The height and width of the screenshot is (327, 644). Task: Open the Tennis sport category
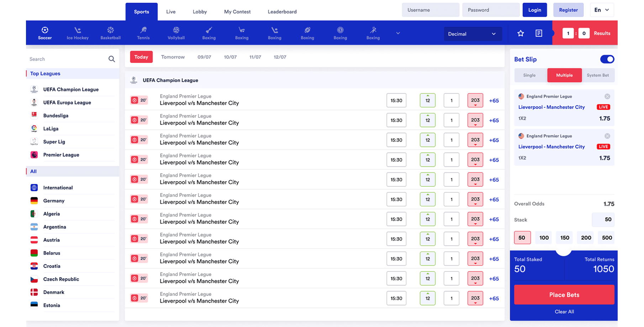pos(143,32)
